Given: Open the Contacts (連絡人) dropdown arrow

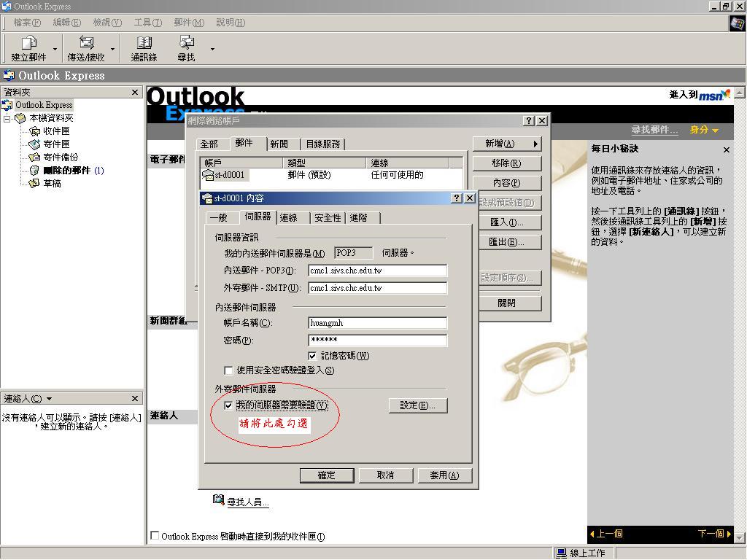Looking at the screenshot, I should (49, 399).
